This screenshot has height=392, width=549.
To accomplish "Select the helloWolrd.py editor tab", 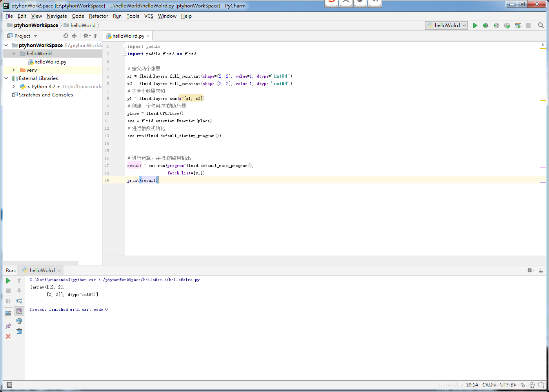I will (128, 36).
